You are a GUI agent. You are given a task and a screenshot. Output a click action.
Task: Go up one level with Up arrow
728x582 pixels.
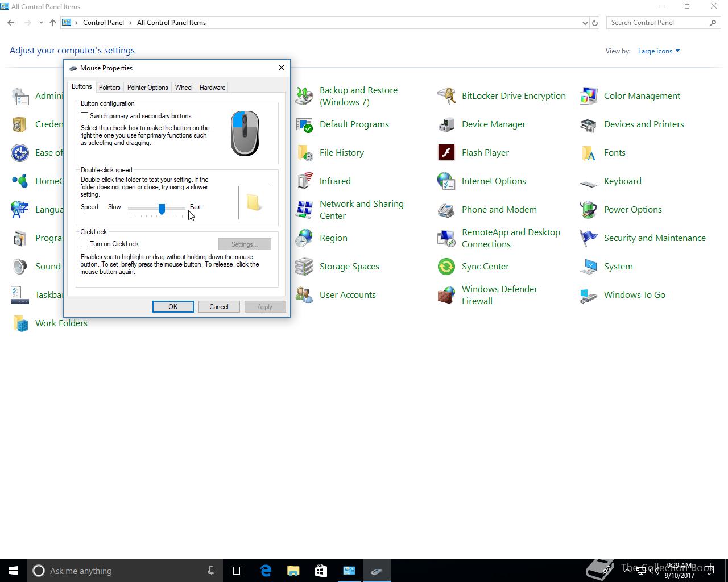point(53,23)
